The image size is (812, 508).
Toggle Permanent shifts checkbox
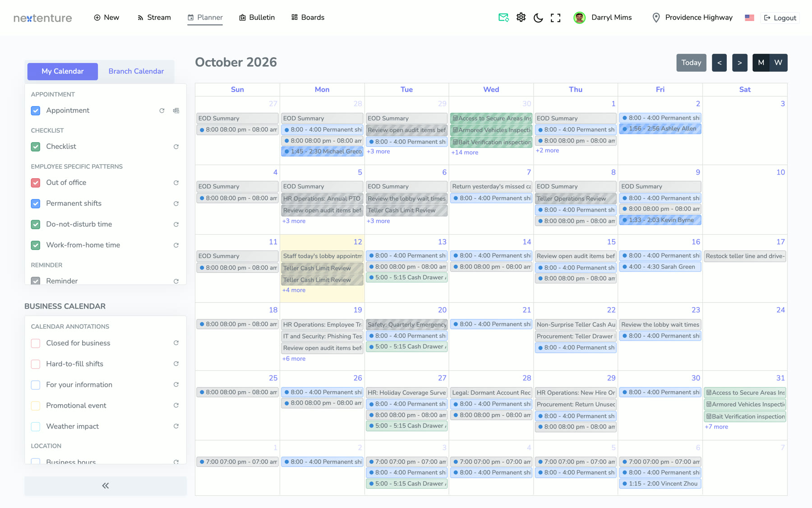tap(36, 203)
